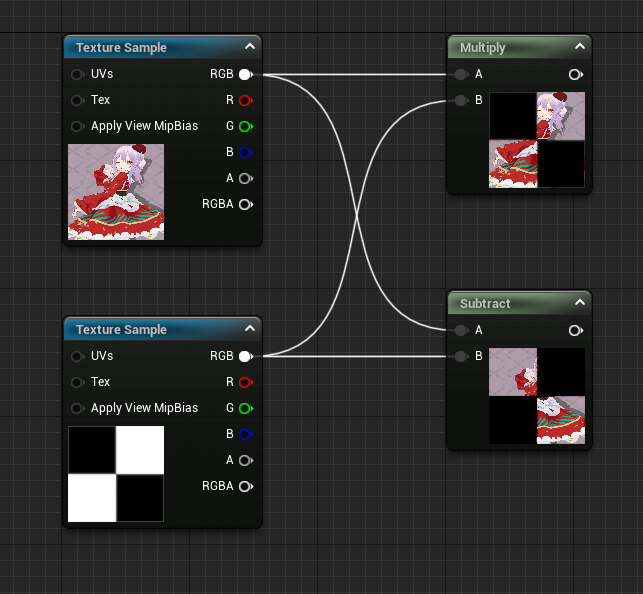
Task: Click green G output pin on top Texture Sample
Action: 246,126
